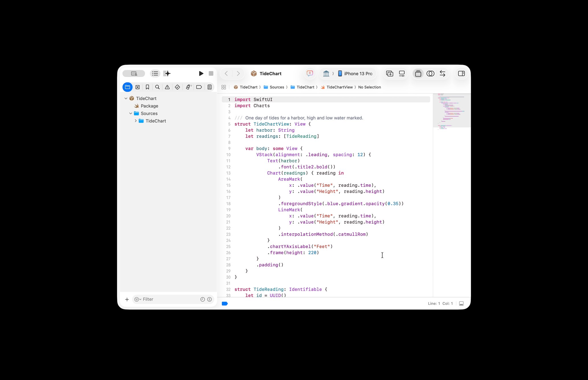Expand the TideChart subfolder in navigator
This screenshot has width=588, height=380.
click(x=136, y=121)
